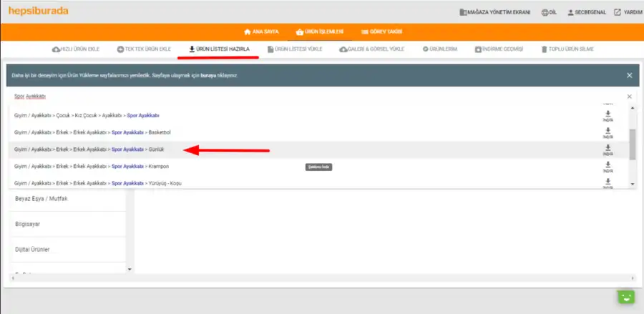
Task: Open Bilgisayar category
Action: tap(67, 224)
